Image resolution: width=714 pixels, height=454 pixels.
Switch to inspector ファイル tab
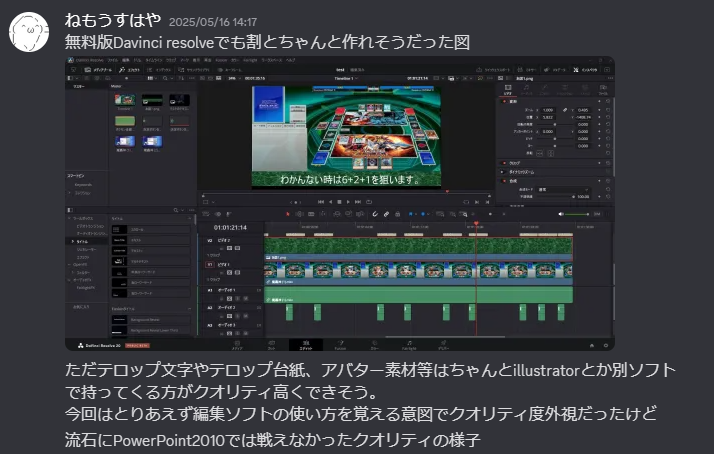click(603, 89)
